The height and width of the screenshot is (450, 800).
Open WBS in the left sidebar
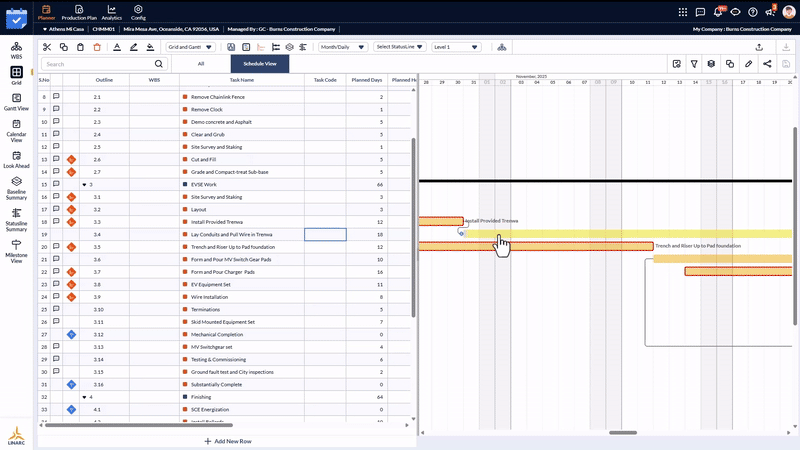click(16, 51)
